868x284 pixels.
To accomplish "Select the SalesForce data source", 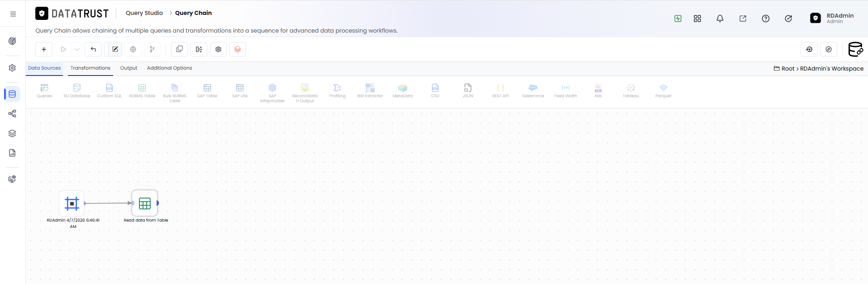I will [x=533, y=90].
